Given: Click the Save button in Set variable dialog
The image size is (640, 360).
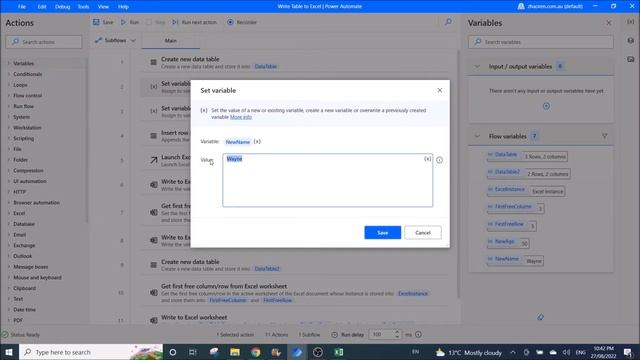Looking at the screenshot, I should click(x=382, y=233).
